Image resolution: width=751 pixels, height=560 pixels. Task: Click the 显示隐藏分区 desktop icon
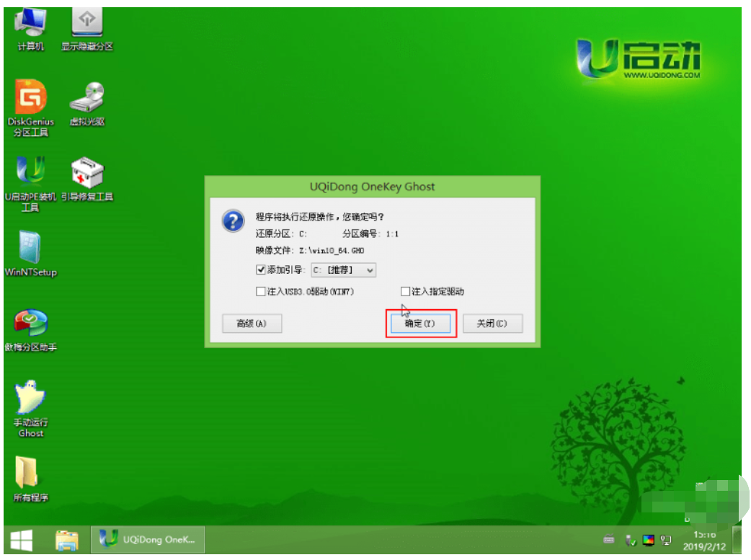pos(87,24)
